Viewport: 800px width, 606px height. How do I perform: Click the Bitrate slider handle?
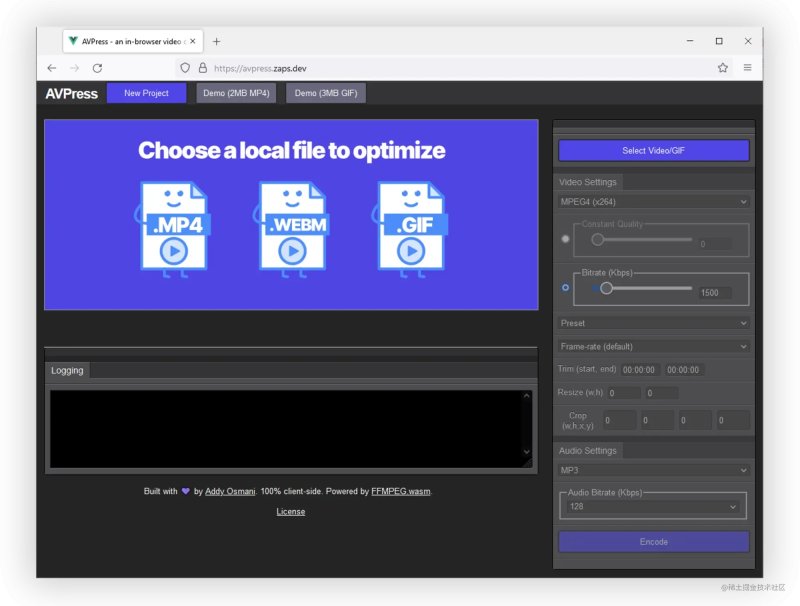[606, 288]
